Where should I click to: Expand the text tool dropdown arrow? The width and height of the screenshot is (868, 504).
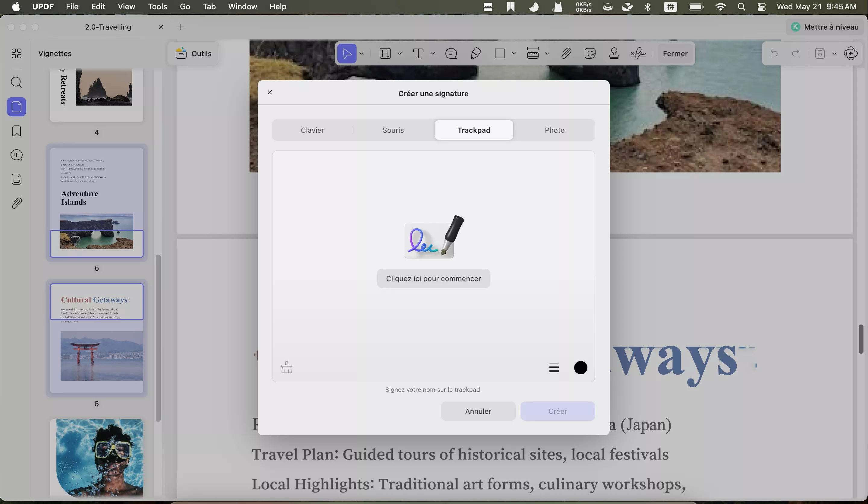(x=432, y=53)
